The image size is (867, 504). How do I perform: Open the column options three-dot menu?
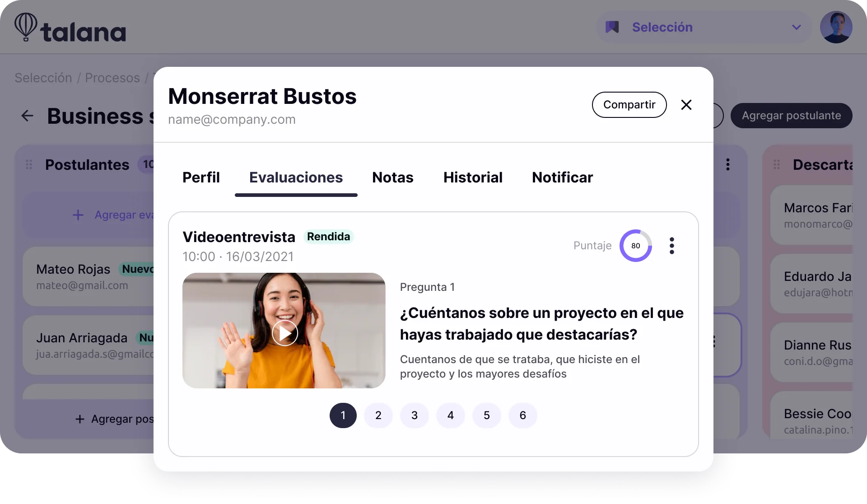point(728,164)
